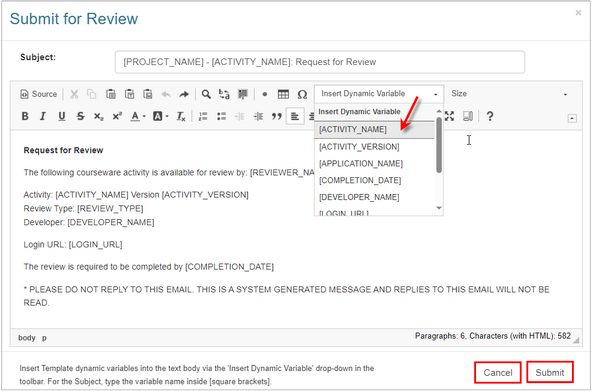Open the text color picker
This screenshot has width=592, height=391.
click(138, 116)
